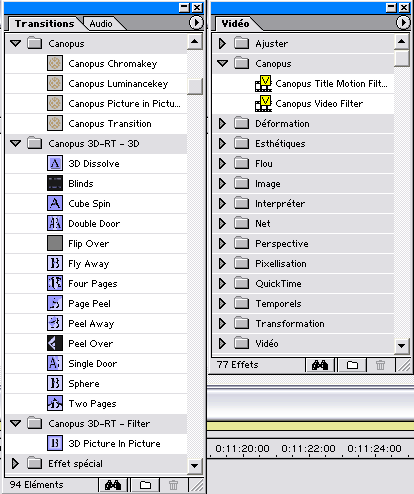
Task: Expand the Déformation effects folder
Action: [222, 123]
